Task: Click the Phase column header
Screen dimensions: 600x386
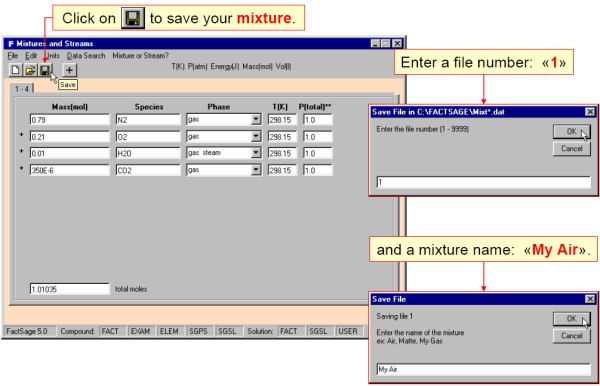Action: pos(218,107)
